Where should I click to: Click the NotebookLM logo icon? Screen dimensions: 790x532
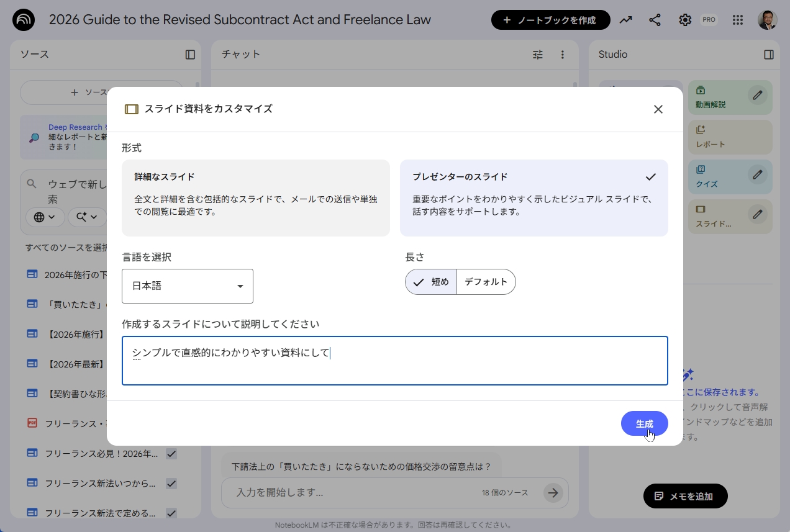[x=24, y=20]
